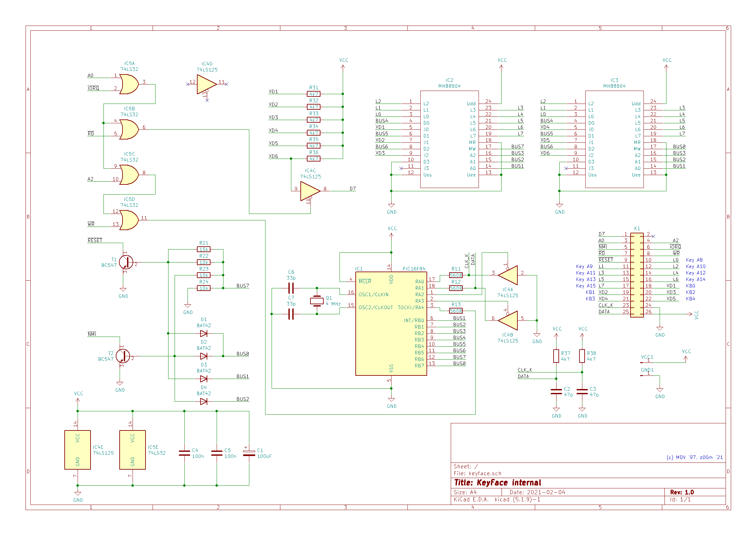Select the copyright note 'MDV '97, z00m '21'

pos(695,458)
